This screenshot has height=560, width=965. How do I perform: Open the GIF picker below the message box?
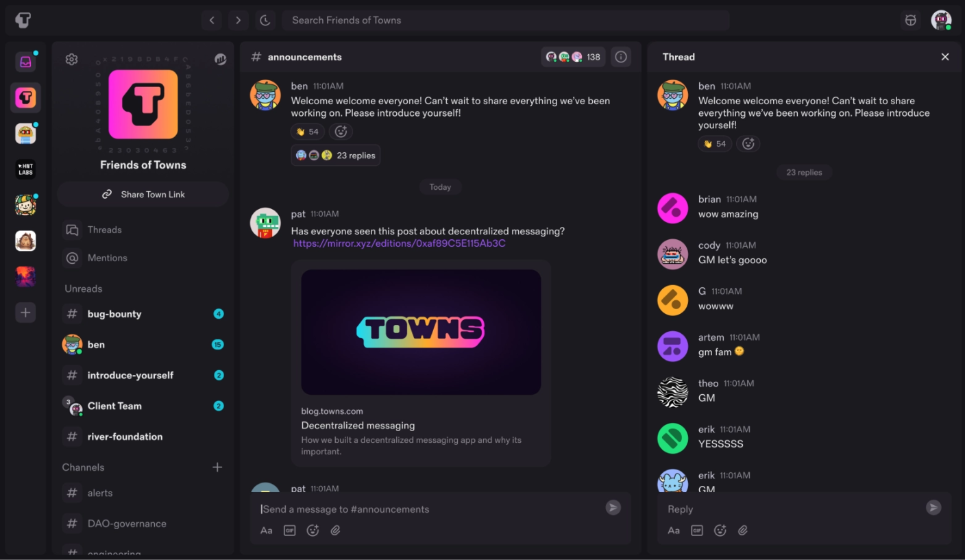[x=289, y=530]
